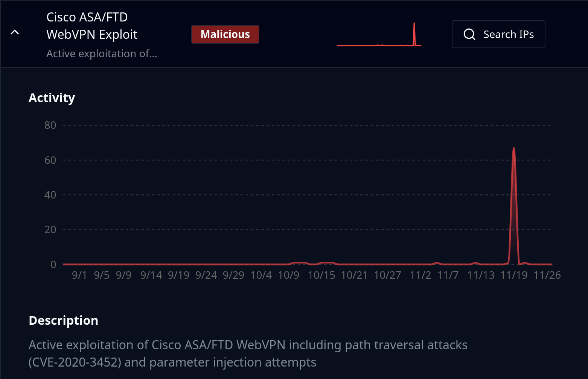
Task: Click the magnifying glass search icon
Action: coord(469,34)
